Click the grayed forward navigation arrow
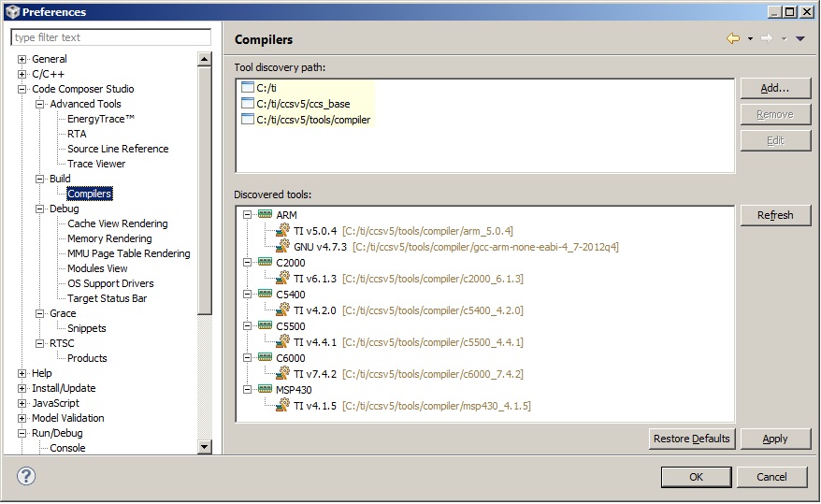Viewport: 821px width, 504px height. [x=767, y=38]
